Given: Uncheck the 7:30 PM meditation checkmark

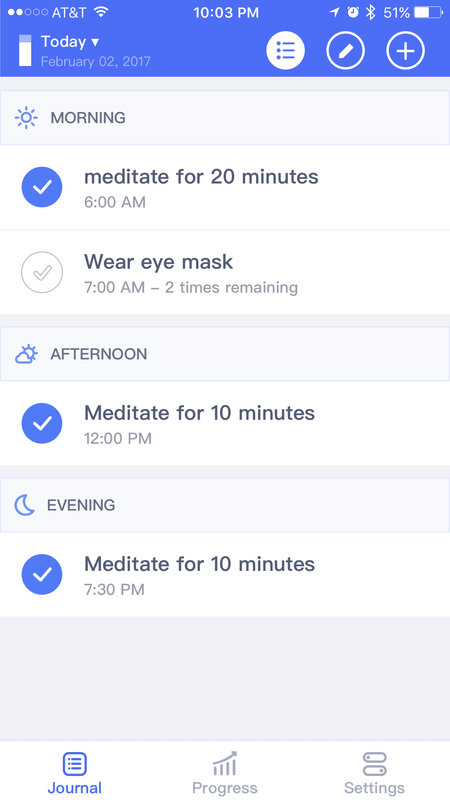Looking at the screenshot, I should pos(42,574).
